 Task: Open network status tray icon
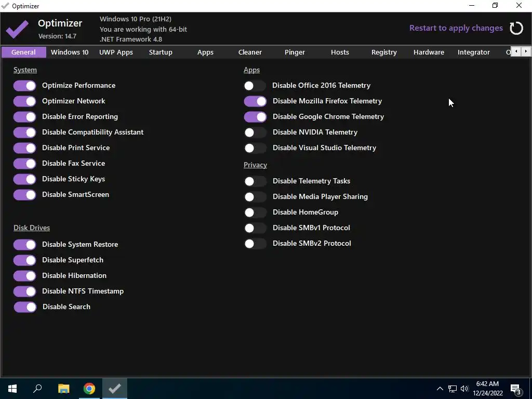pyautogui.click(x=453, y=389)
